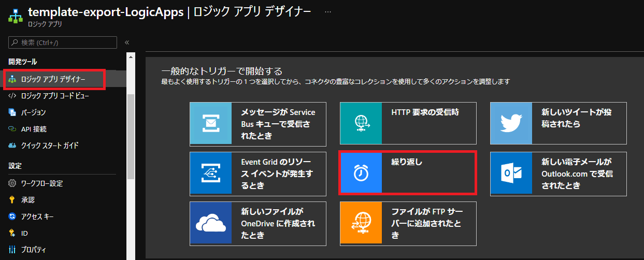This screenshot has height=260, width=644.
Task: Click the HTTP globe icon tile
Action: [361, 123]
